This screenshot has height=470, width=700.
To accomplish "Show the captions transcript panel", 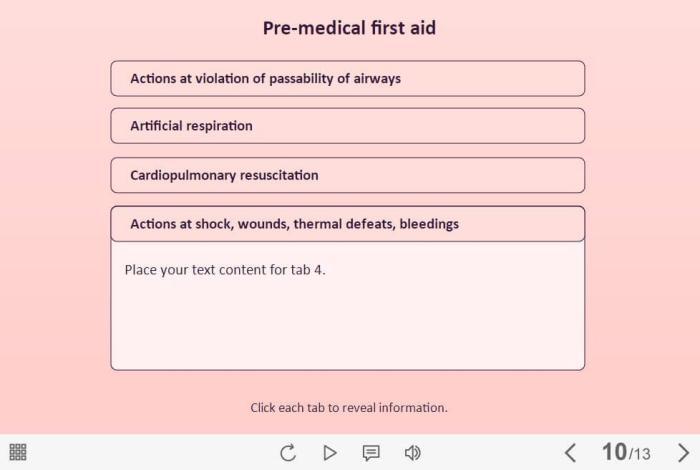I will (371, 453).
